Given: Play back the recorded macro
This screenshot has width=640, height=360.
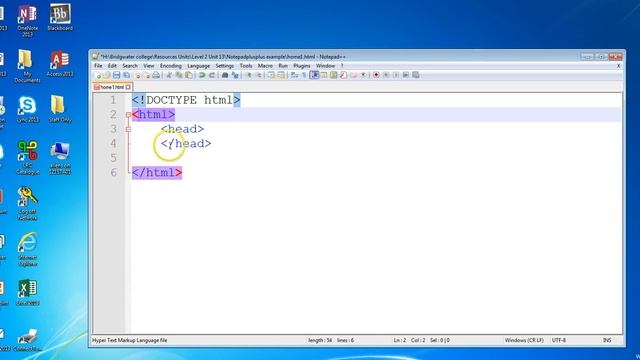Looking at the screenshot, I should click(396, 75).
